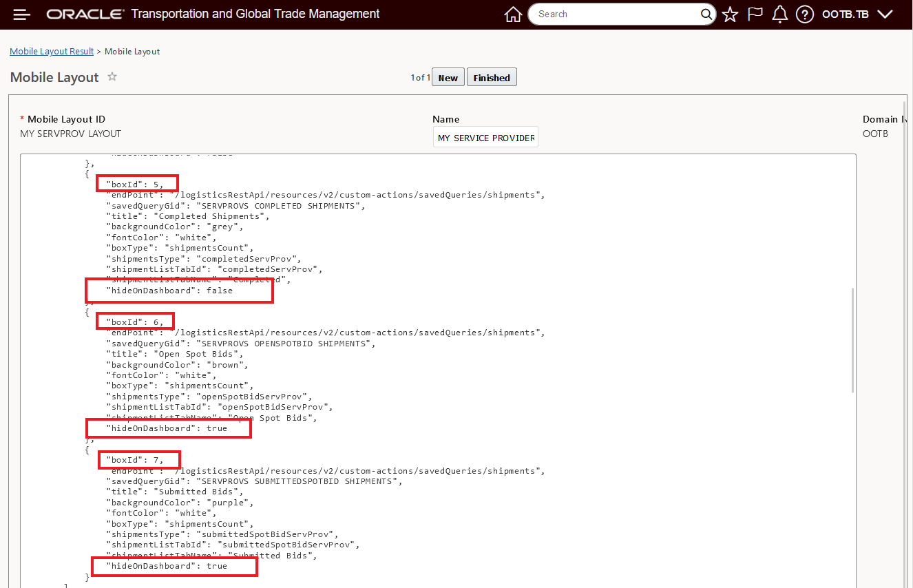
Task: Click the "boxId": 6 line
Action: tap(135, 322)
